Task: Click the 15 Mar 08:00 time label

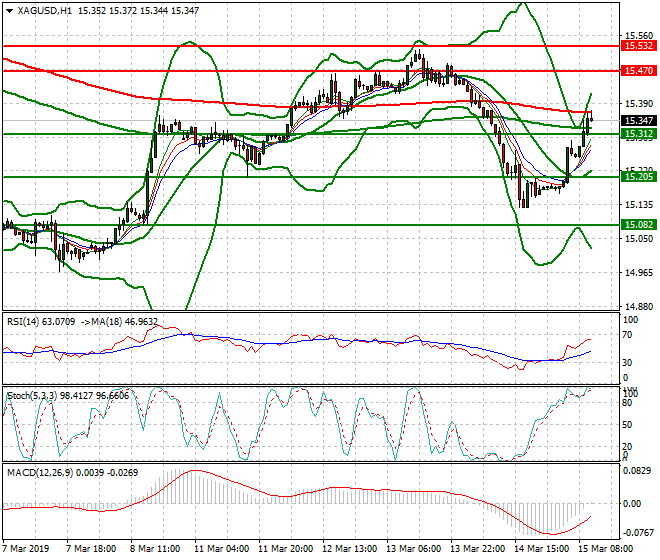Action: 604,549
